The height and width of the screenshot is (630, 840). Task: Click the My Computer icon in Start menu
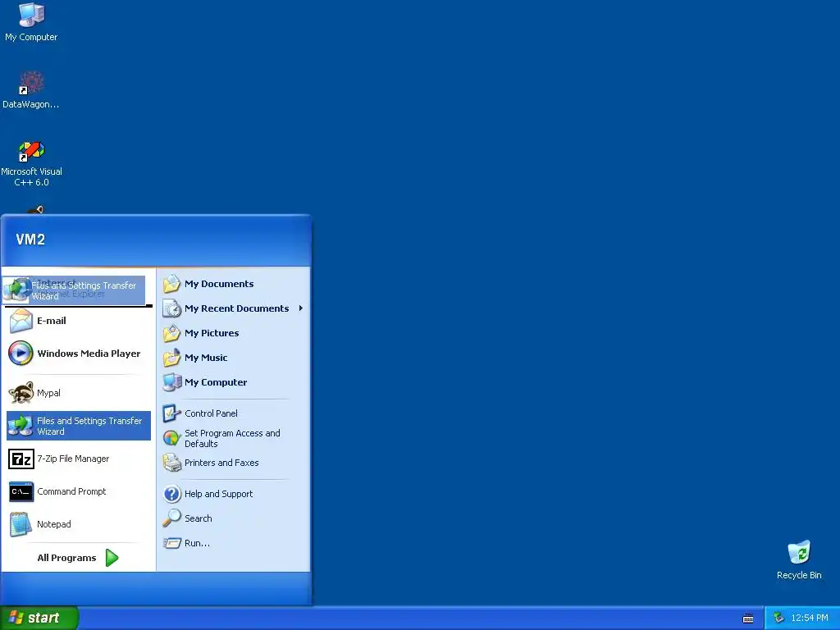pyautogui.click(x=172, y=382)
